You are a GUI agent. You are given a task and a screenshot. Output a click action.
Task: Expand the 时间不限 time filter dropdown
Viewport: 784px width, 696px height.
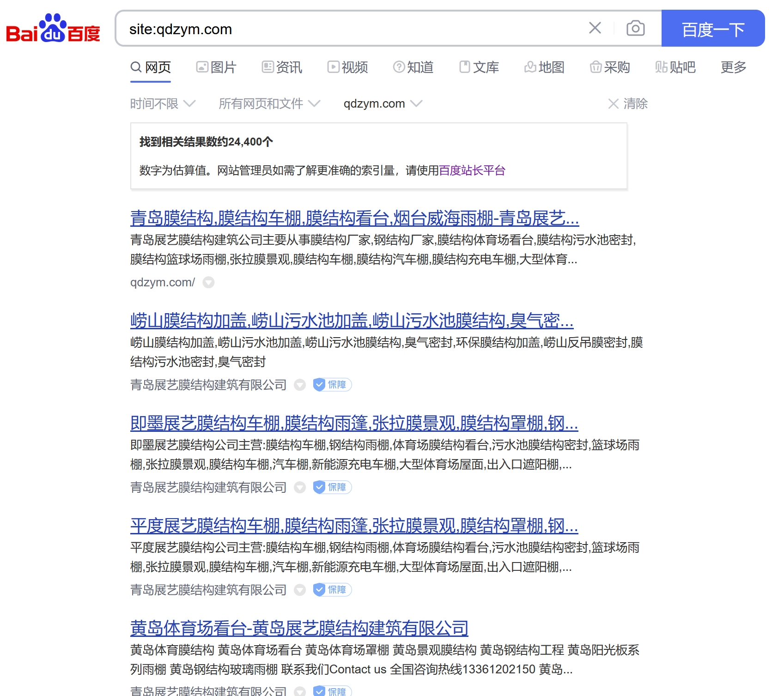coord(163,103)
